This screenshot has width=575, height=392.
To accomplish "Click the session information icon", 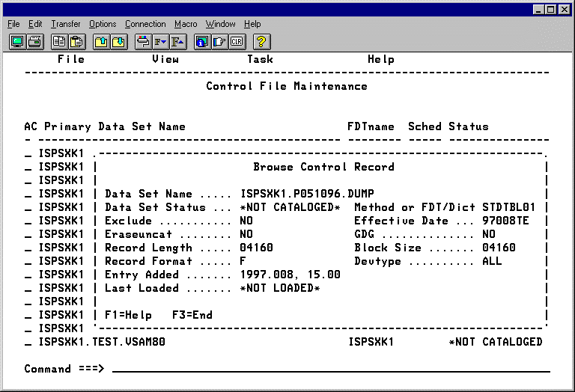I will [x=202, y=42].
